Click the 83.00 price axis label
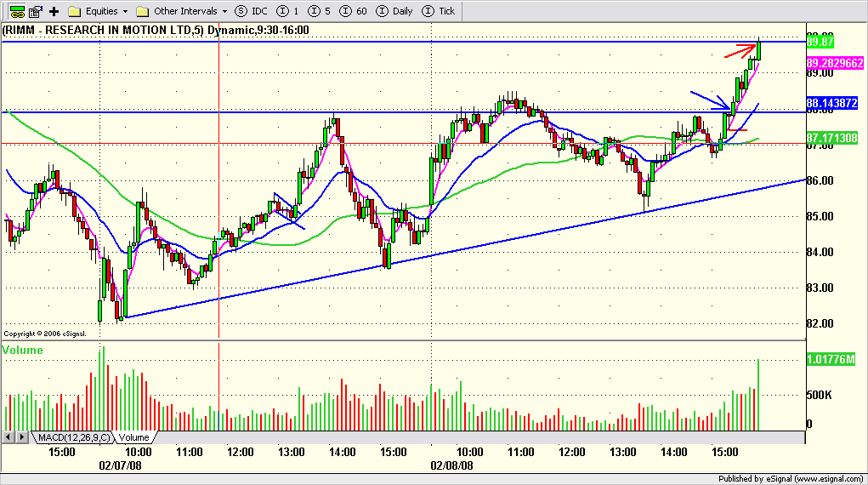 pos(820,288)
